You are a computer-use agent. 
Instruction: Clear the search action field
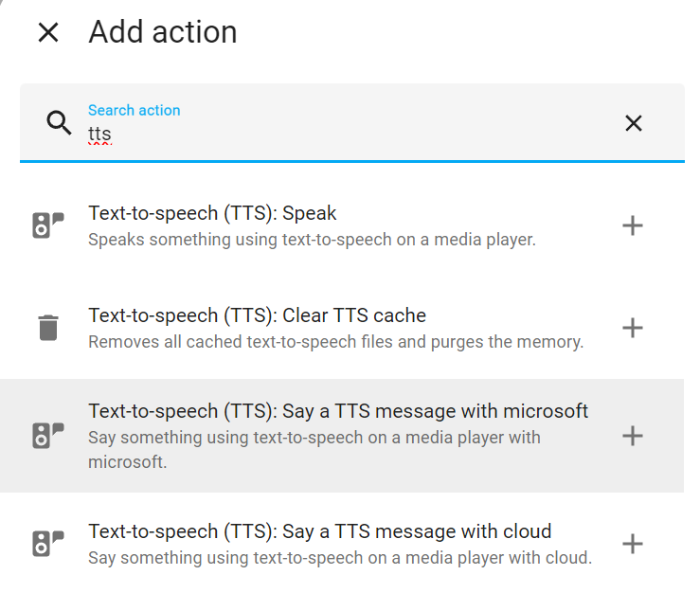click(x=633, y=123)
